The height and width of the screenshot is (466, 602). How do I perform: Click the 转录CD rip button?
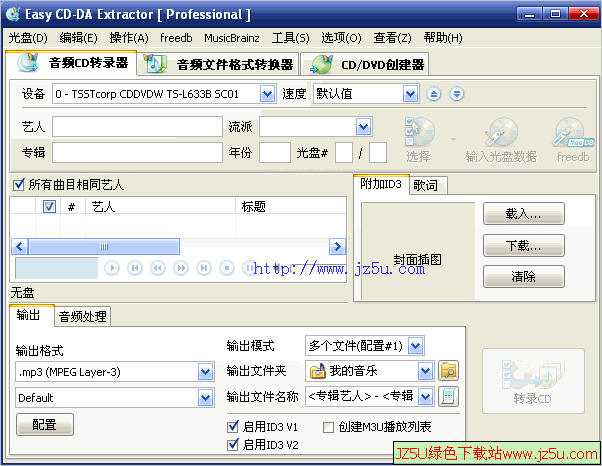[x=533, y=381]
